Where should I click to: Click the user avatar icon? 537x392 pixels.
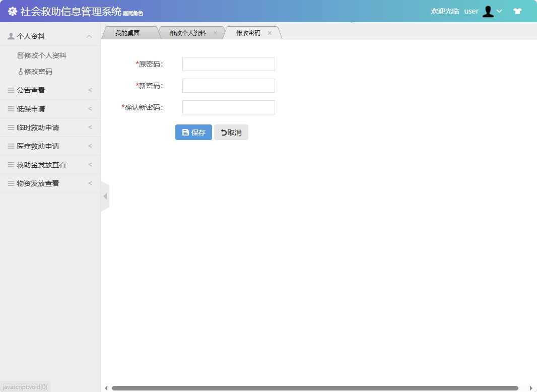pyautogui.click(x=488, y=11)
